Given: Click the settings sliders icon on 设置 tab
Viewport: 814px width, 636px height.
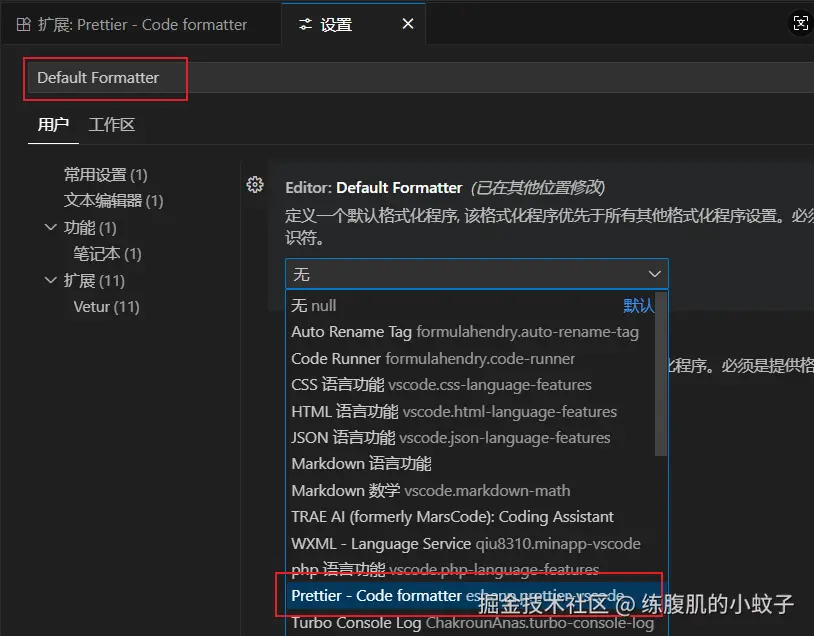Looking at the screenshot, I should [305, 24].
